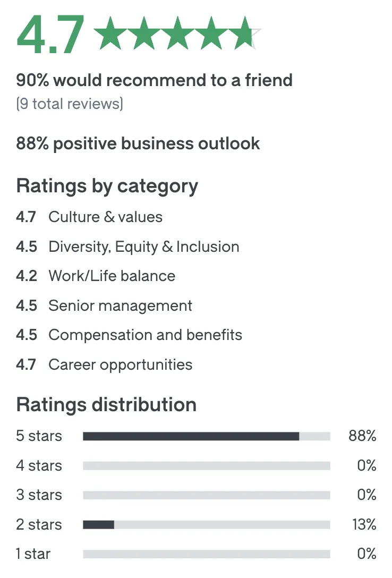Click the 88% positive business outlook

tap(138, 143)
